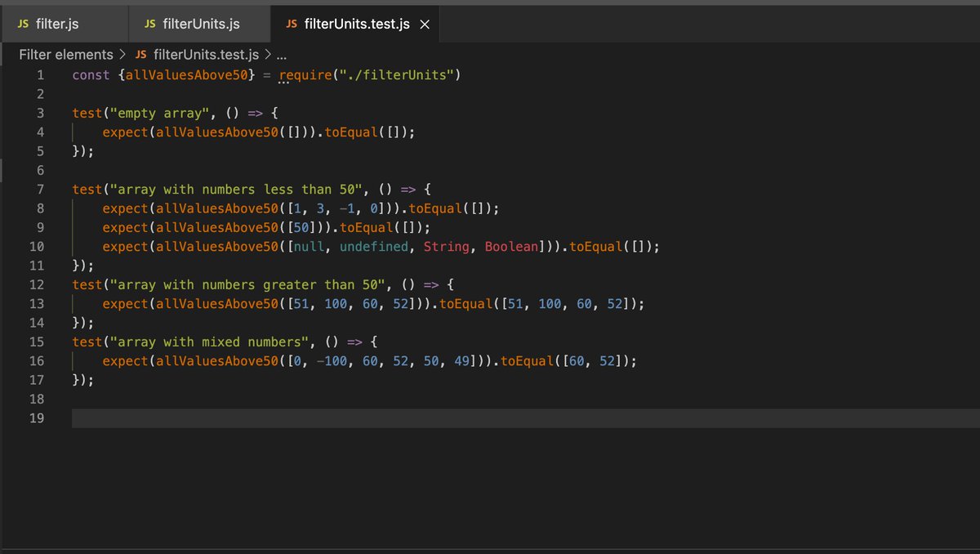Click 'null' value on line 10
The width and height of the screenshot is (980, 554).
(x=309, y=247)
